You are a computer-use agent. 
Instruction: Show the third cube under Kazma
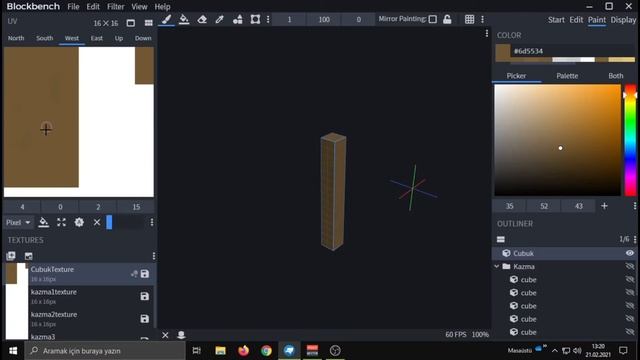(x=630, y=306)
